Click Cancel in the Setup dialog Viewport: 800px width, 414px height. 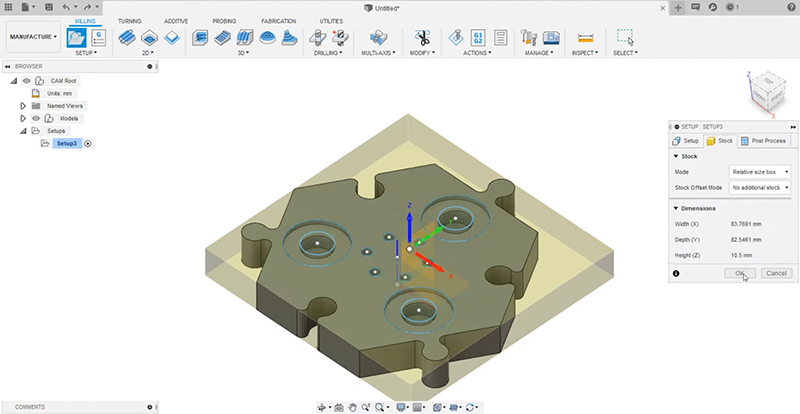pyautogui.click(x=775, y=273)
